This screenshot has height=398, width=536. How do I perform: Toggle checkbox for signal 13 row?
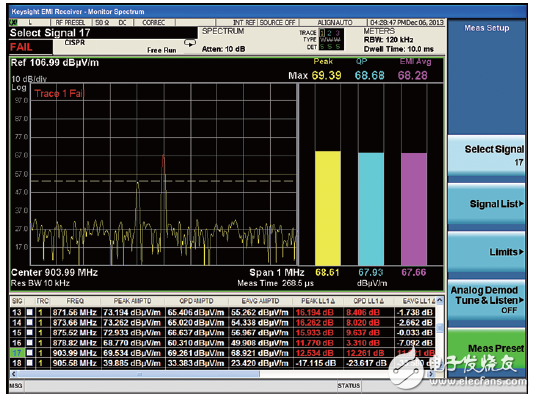pyautogui.click(x=30, y=312)
